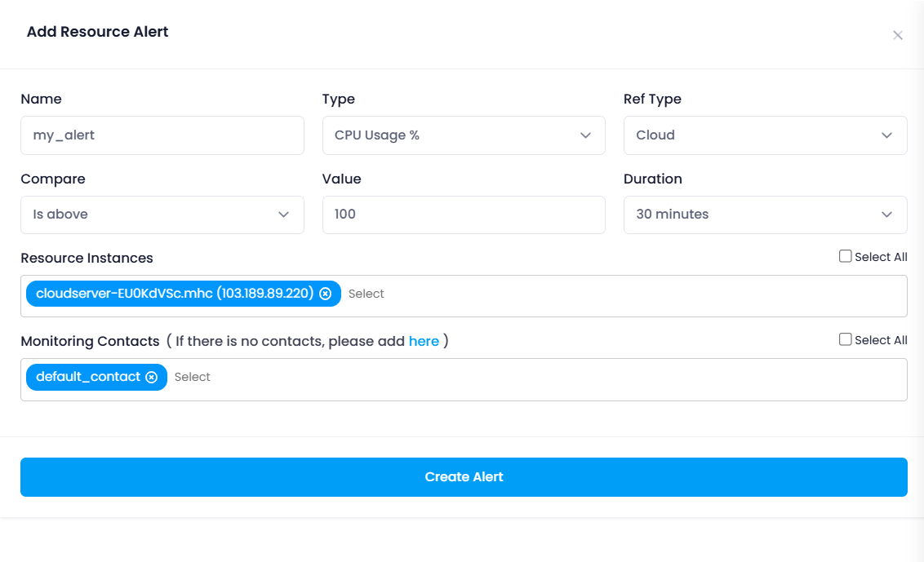Check Select All for Resource Instances
924x562 pixels.
coord(845,256)
